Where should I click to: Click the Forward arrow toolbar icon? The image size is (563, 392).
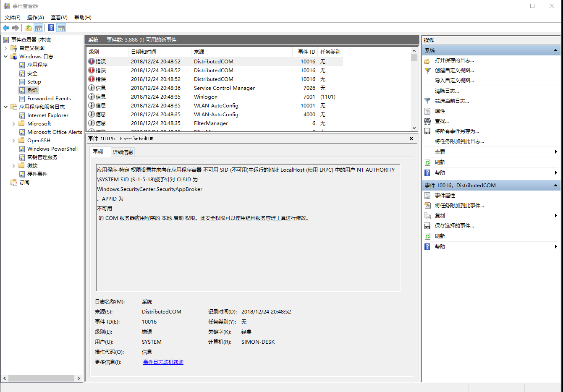tap(16, 28)
